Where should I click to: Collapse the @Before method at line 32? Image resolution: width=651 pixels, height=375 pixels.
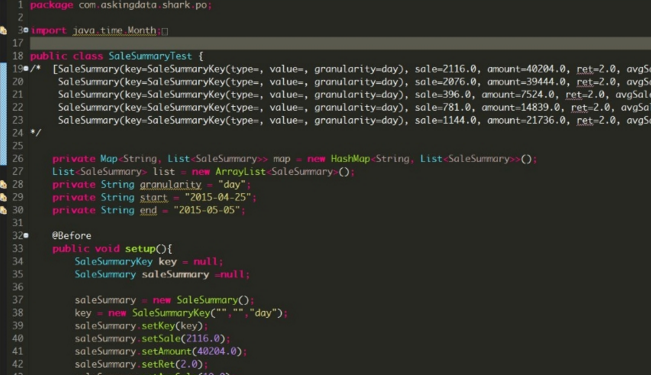pos(26,235)
